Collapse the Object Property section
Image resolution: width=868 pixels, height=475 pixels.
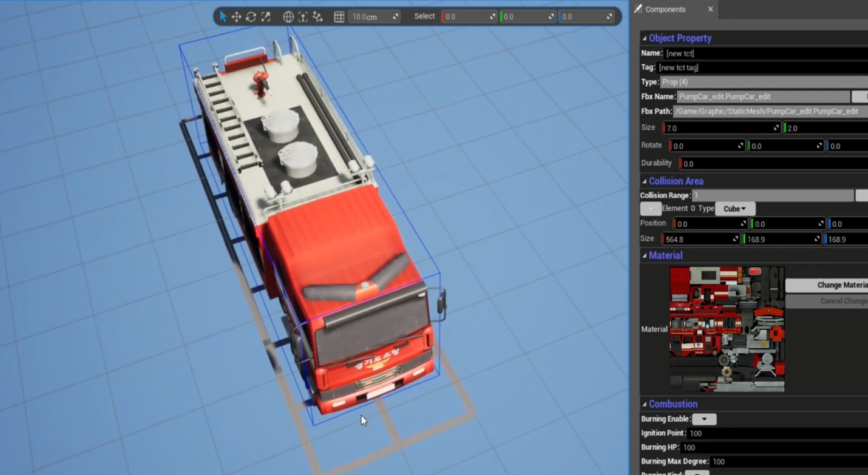coord(645,38)
